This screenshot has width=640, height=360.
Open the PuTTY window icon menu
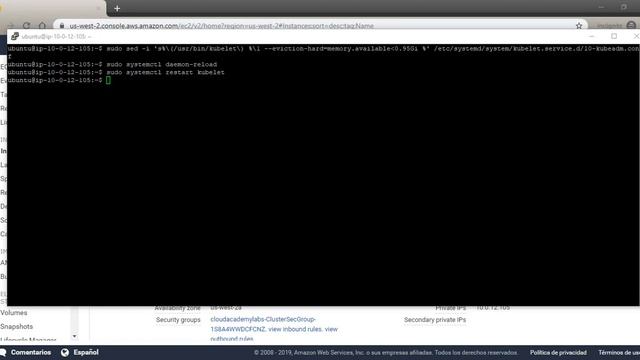pos(15,36)
